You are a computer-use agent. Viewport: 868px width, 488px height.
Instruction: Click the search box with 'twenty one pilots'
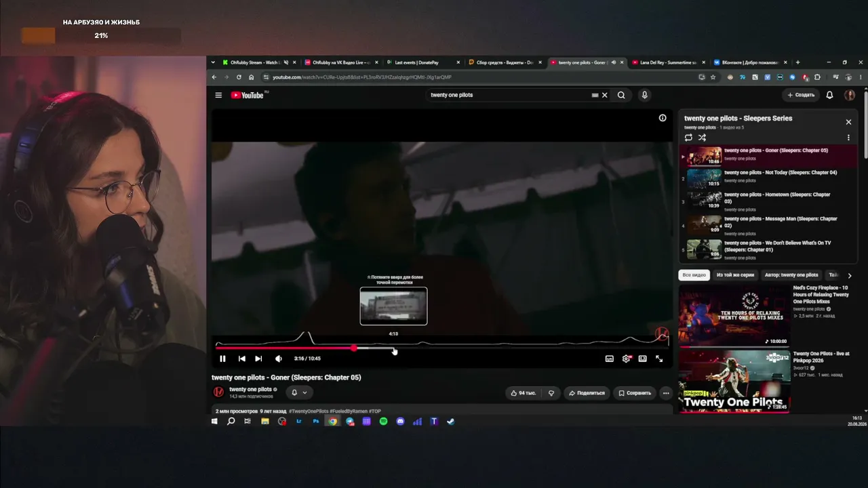[x=509, y=95]
